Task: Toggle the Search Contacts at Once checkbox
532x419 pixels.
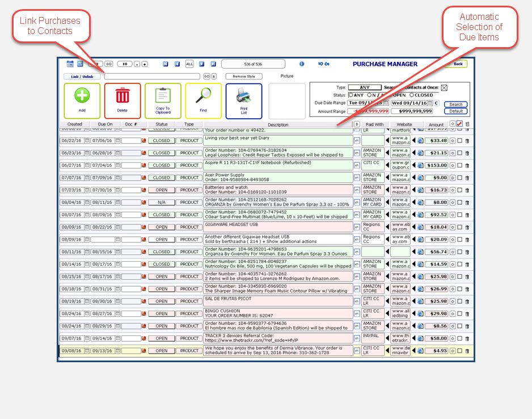Action: (444, 87)
